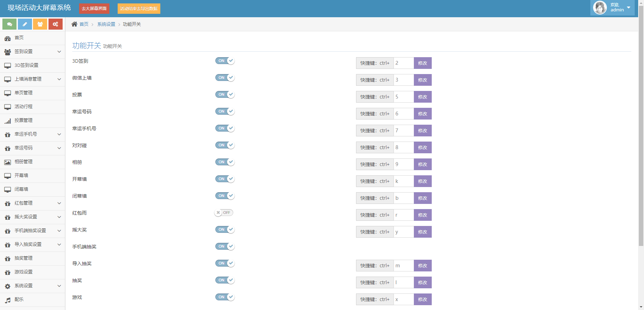Click the blue pencil edit shortcut icon
This screenshot has height=310, width=644.
[x=25, y=24]
